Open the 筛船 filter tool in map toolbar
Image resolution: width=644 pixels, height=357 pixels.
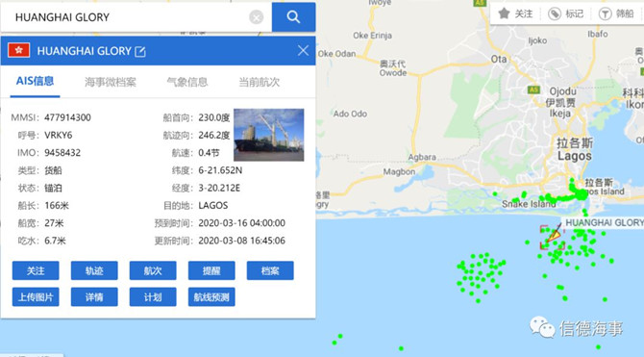click(605, 14)
